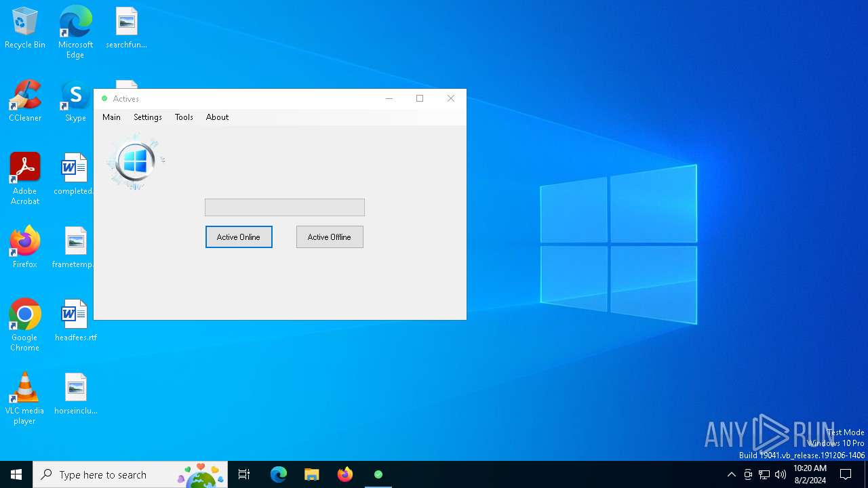Select the searchfun image file on desktop
The width and height of the screenshot is (868, 488).
[x=126, y=28]
